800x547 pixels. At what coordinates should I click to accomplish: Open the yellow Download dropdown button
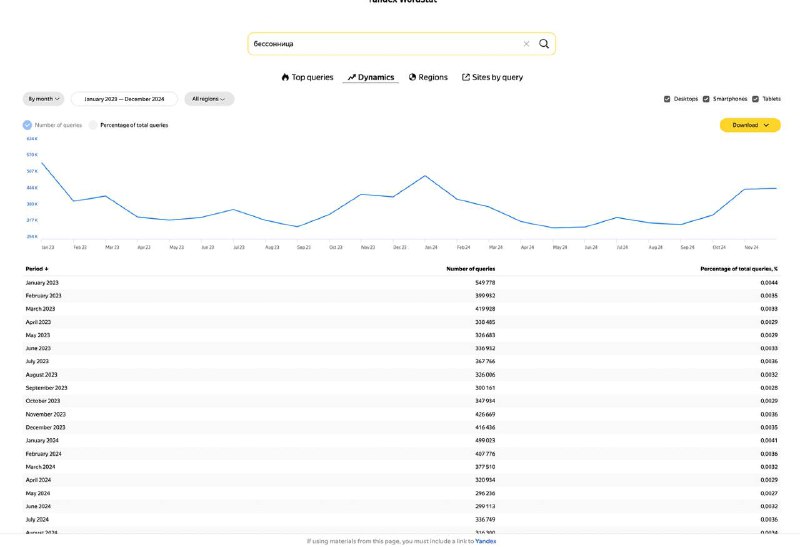tap(750, 125)
